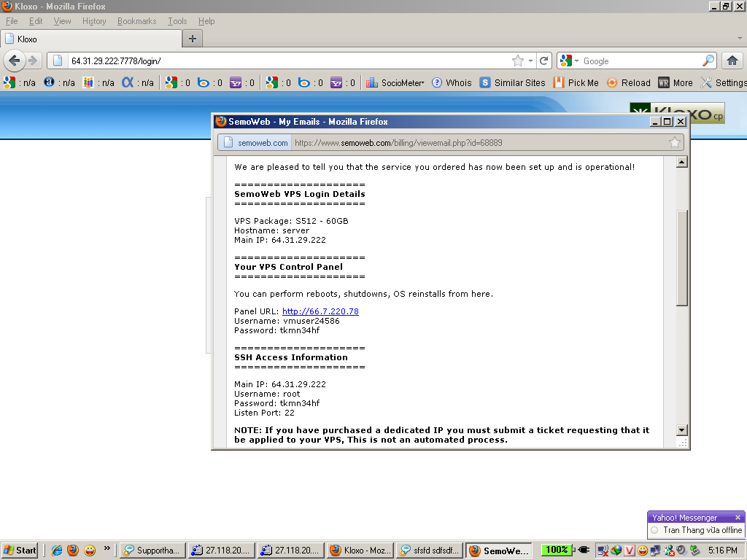Click the Listen Port: 22 line

[x=264, y=413]
